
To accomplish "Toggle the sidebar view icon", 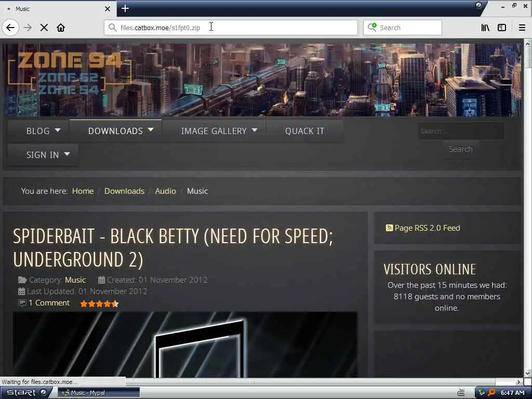I will coord(502,28).
